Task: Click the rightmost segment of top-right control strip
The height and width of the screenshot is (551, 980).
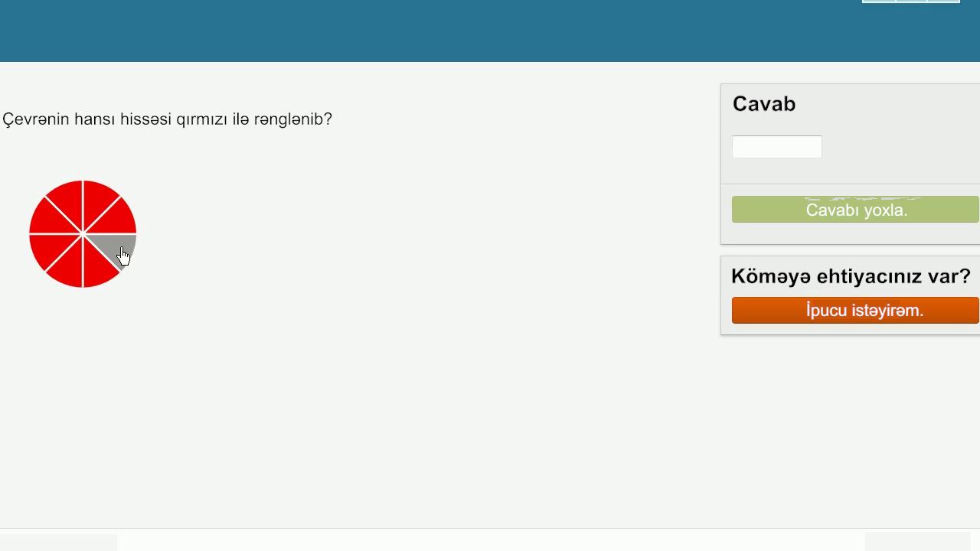Action: click(943, 2)
